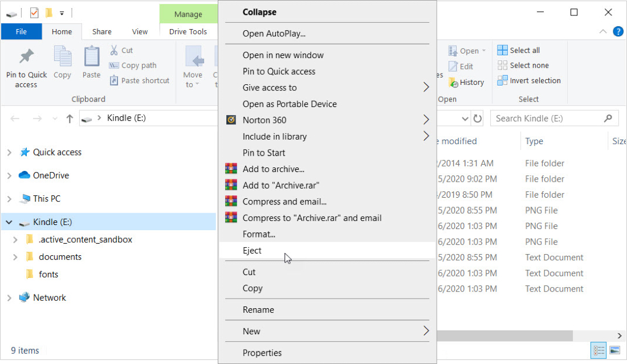Click the Pin to Quick access ribbon icon
Viewport: 627px width, 364px height.
26,58
